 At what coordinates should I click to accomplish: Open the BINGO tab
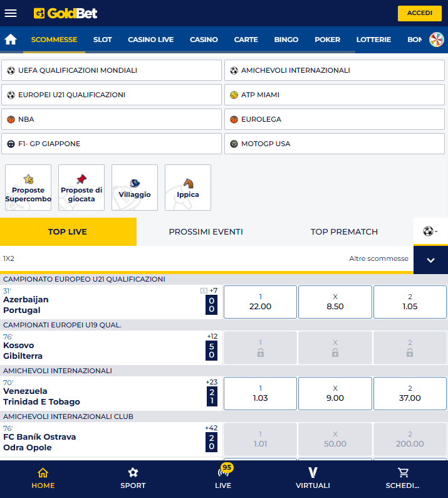(x=286, y=40)
